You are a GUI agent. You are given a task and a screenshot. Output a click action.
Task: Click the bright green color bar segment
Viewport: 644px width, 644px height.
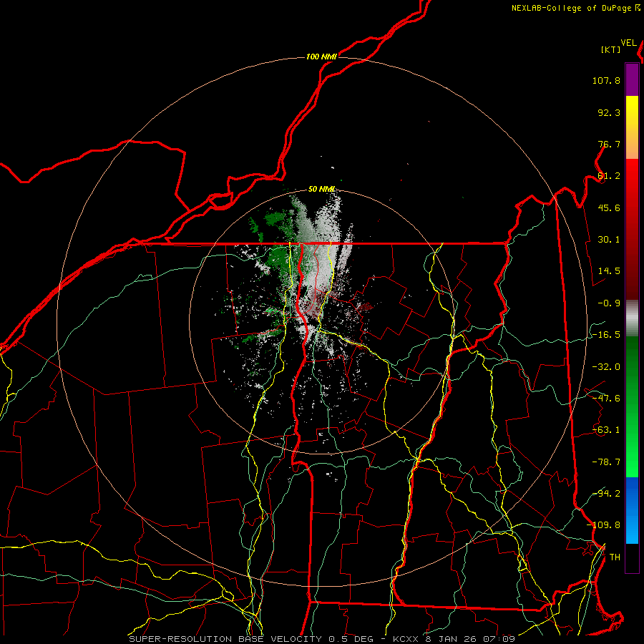coord(632,406)
